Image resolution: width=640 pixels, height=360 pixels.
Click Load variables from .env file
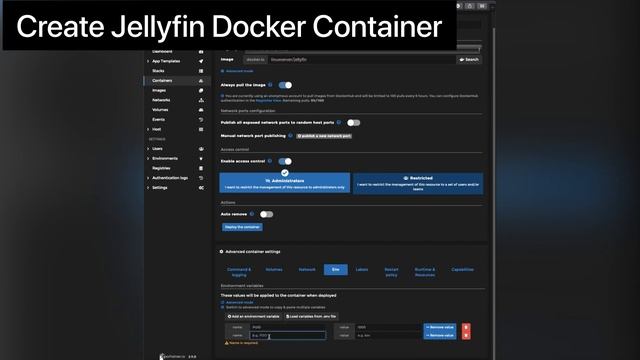pos(311,316)
